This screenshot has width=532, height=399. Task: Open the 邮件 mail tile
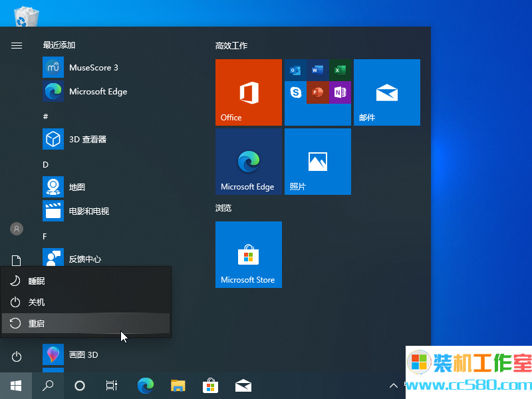(x=387, y=92)
